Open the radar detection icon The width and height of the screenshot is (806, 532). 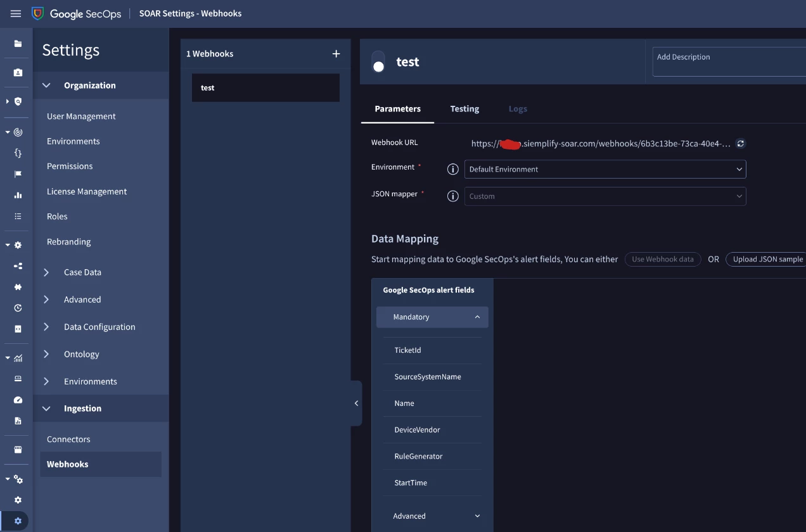point(18,132)
